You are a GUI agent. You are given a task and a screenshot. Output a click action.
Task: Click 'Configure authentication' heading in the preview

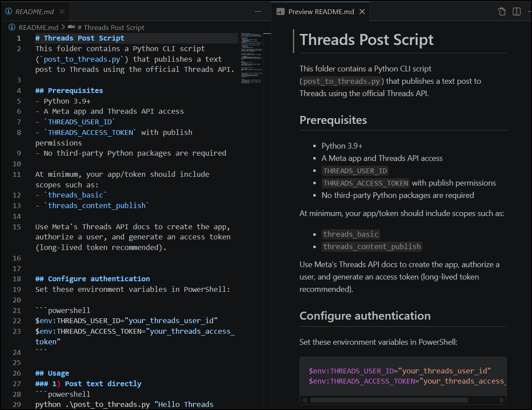click(x=365, y=316)
